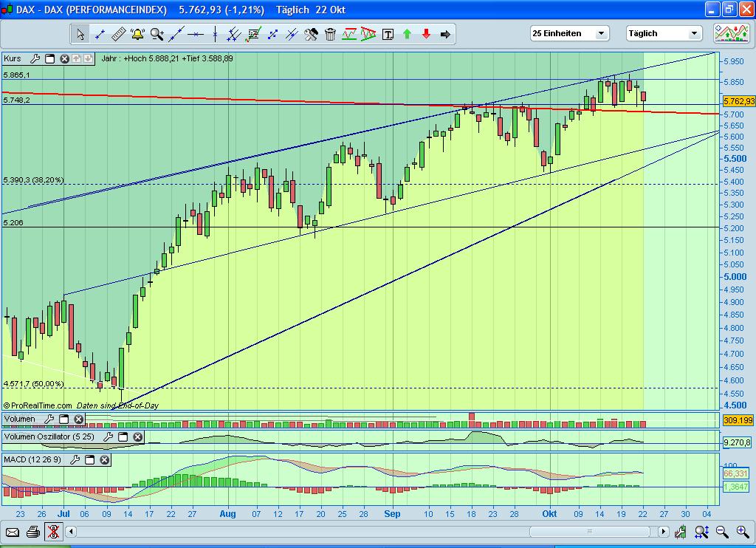This screenshot has height=548, width=756.
Task: Select the parallel channel lines tool
Action: point(234,34)
